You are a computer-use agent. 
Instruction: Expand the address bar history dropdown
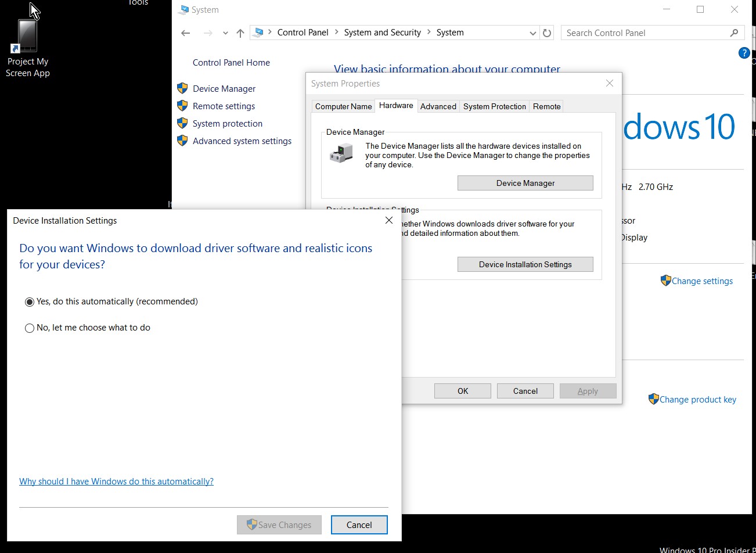pyautogui.click(x=532, y=33)
